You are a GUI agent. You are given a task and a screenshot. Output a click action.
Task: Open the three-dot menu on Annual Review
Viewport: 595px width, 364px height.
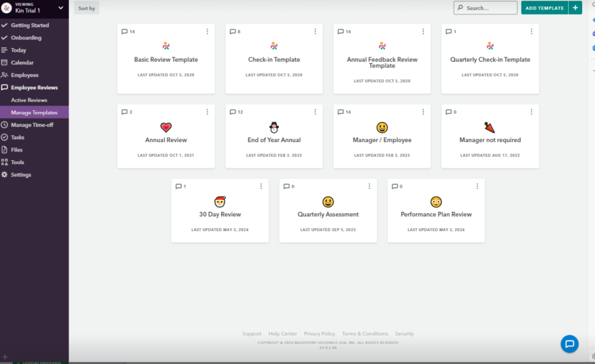click(x=207, y=112)
